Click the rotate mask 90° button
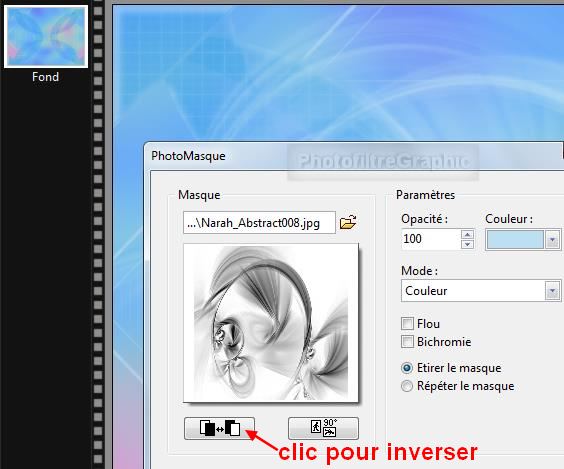 click(x=323, y=428)
